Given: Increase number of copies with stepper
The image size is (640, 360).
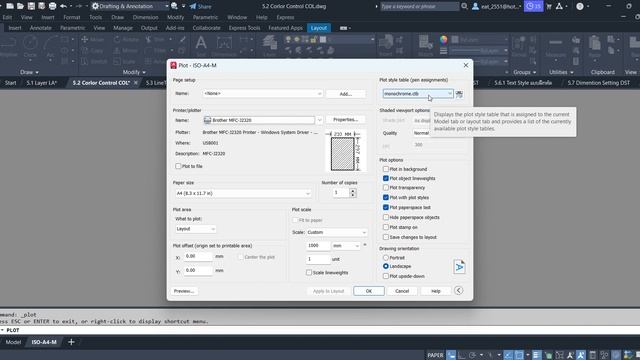Looking at the screenshot, I should [x=353, y=190].
